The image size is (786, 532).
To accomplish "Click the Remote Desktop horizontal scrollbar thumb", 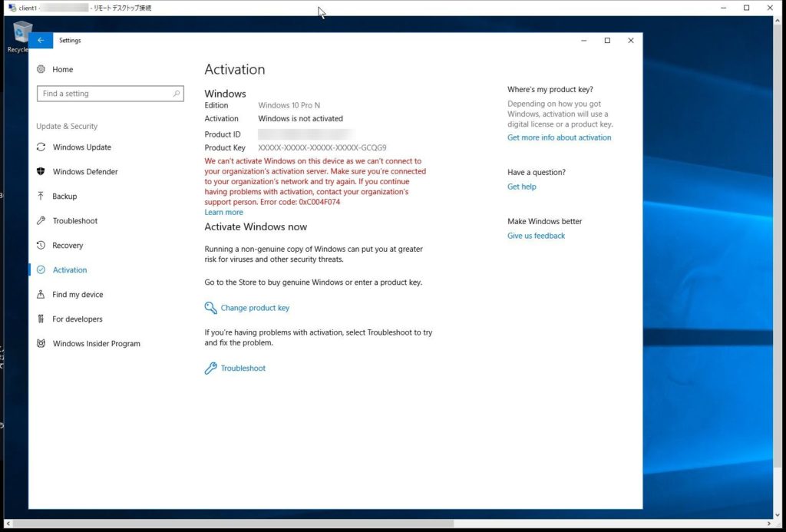I will [233, 524].
